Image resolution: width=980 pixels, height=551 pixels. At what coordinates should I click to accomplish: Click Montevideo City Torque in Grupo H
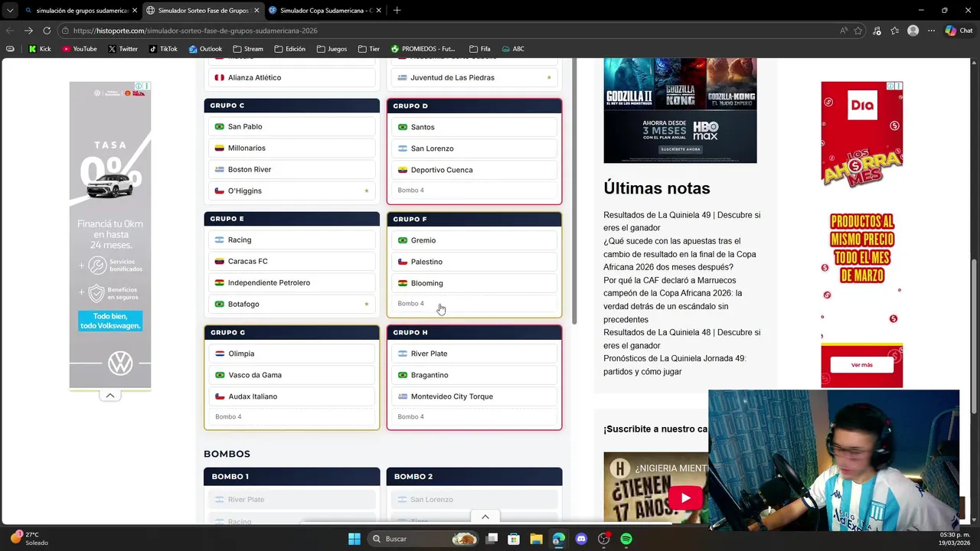(x=474, y=396)
